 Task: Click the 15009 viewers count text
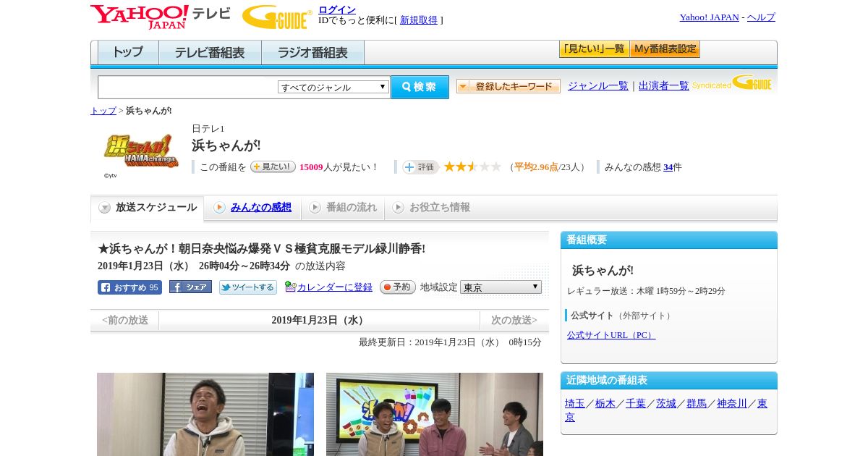[311, 167]
